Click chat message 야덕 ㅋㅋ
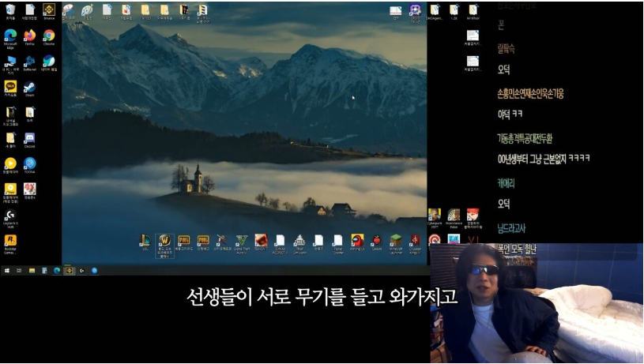This screenshot has height=364, width=644. tap(510, 114)
